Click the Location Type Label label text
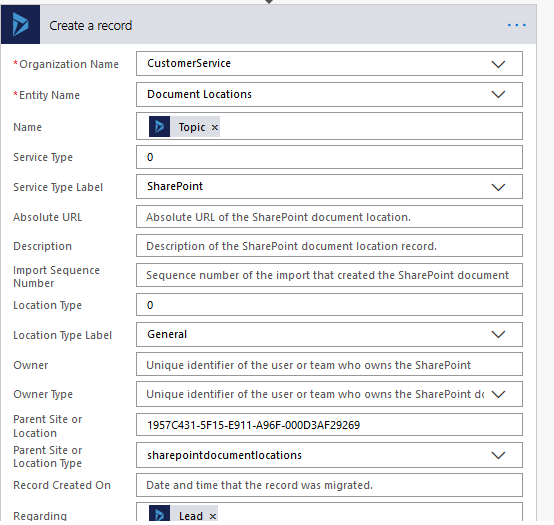 [63, 335]
